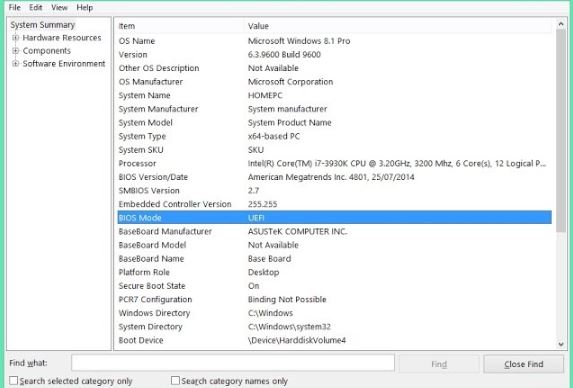Screen dimensions: 573x388
Task: Select the System SKU row
Action: [334, 150]
